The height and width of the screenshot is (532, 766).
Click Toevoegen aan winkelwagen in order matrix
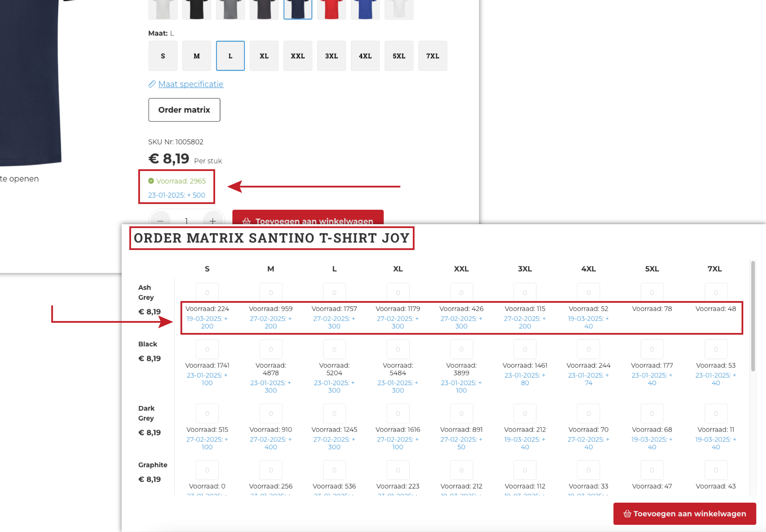685,514
